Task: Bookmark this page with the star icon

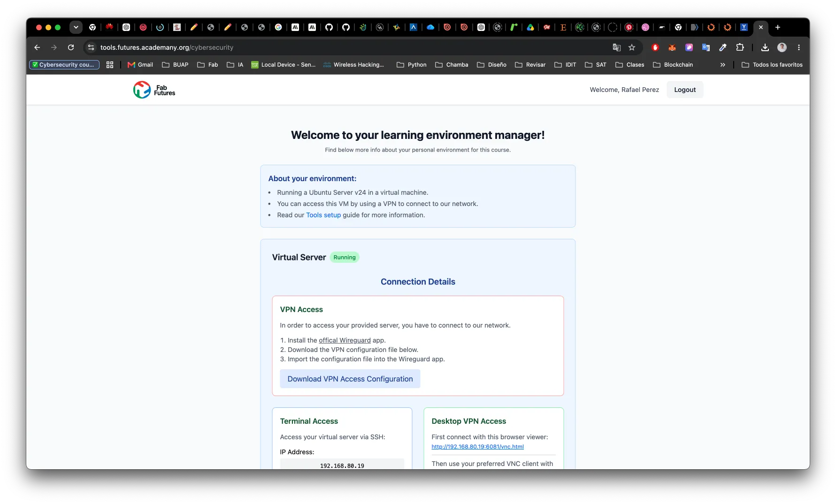Action: pos(632,47)
